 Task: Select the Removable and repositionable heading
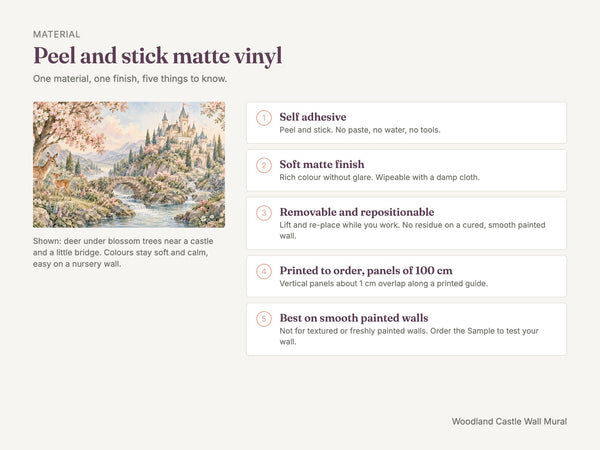click(x=357, y=212)
